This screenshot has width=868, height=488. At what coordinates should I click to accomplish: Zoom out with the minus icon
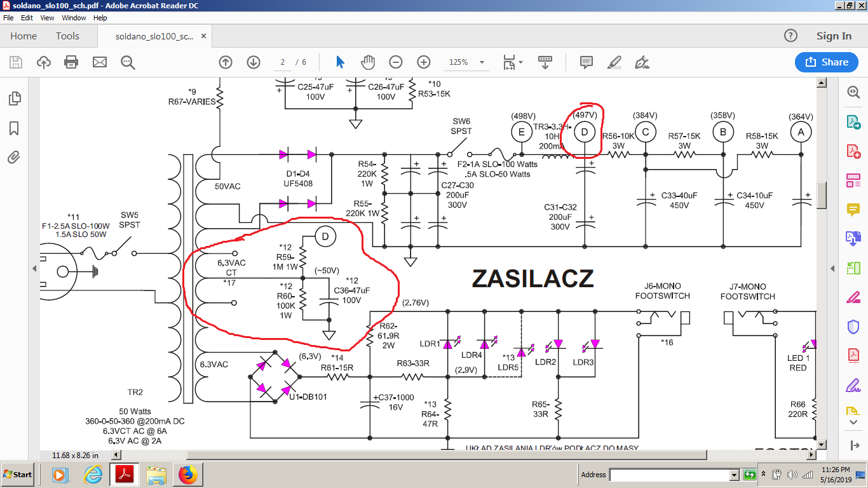pos(396,62)
